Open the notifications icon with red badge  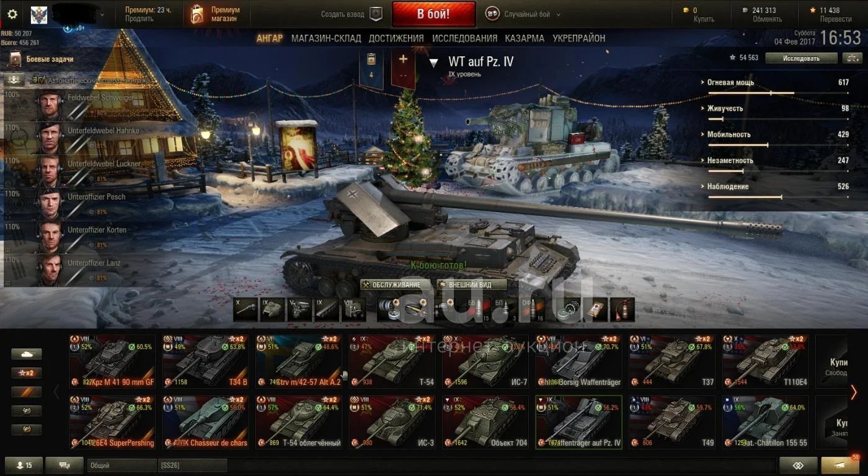[839, 465]
